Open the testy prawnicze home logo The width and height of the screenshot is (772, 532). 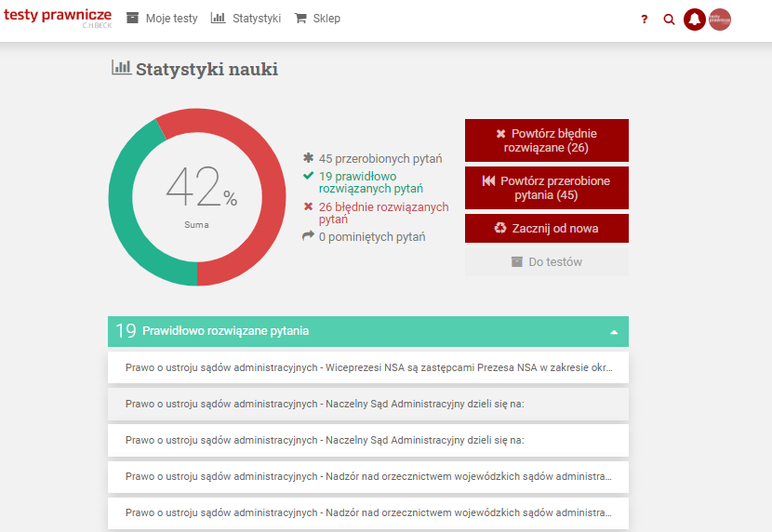(x=58, y=18)
